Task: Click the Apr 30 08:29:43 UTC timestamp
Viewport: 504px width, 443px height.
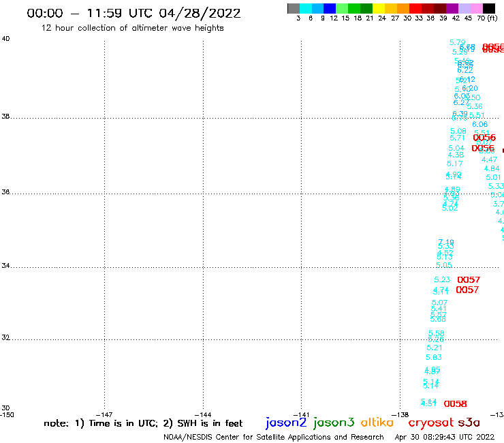Action: coord(445,438)
